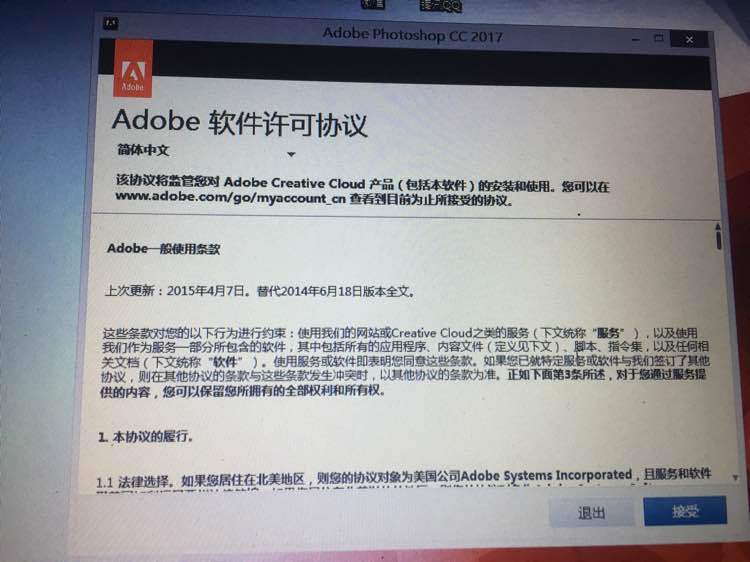
Task: Click the window title "Adobe Photoshop CC 2017"
Action: pyautogui.click(x=412, y=35)
